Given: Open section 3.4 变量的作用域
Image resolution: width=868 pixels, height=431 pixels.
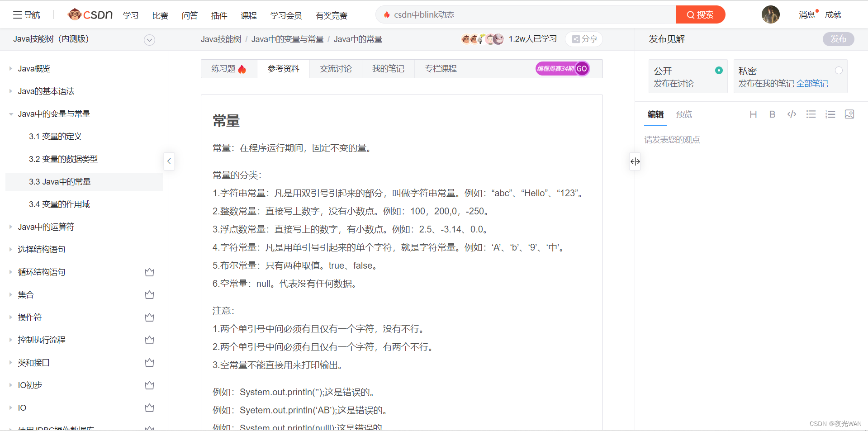Looking at the screenshot, I should 59,204.
